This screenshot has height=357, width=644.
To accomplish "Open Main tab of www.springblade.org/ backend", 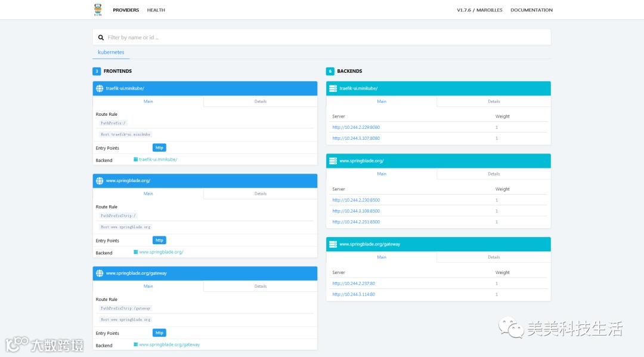I will pyautogui.click(x=382, y=174).
